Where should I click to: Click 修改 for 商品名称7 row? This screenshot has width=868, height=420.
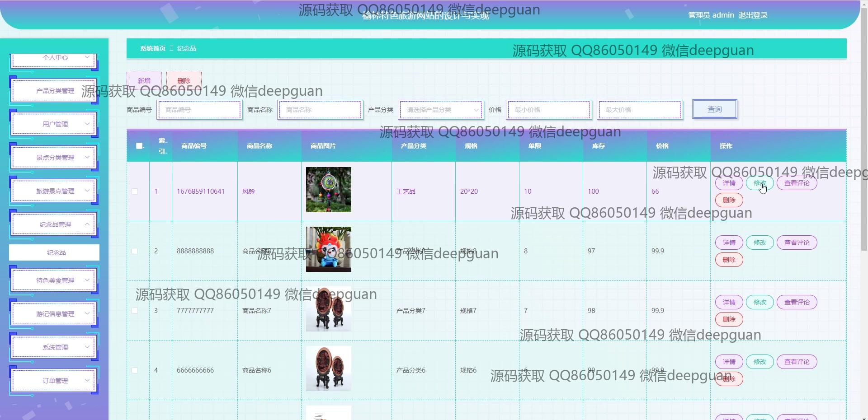pyautogui.click(x=760, y=302)
